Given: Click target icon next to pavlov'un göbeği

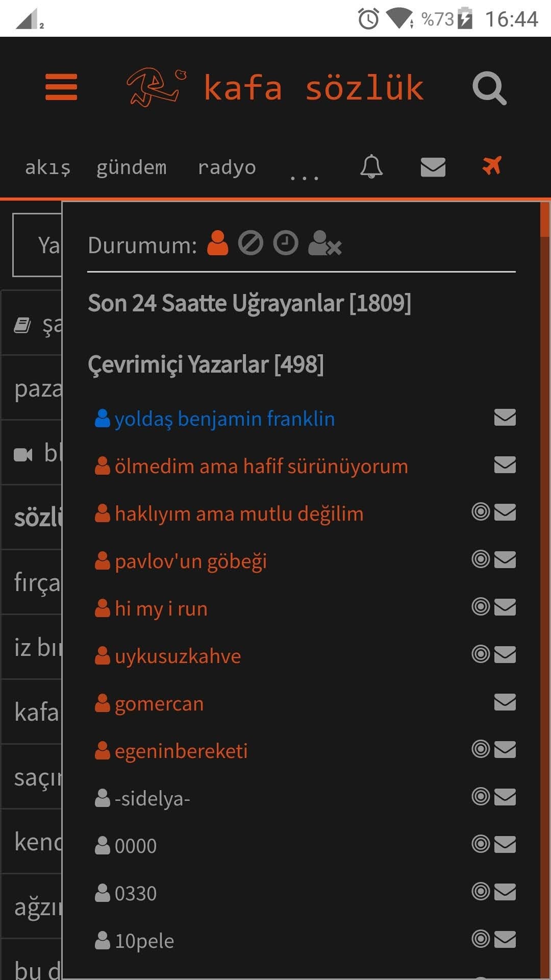Looking at the screenshot, I should pos(481,559).
